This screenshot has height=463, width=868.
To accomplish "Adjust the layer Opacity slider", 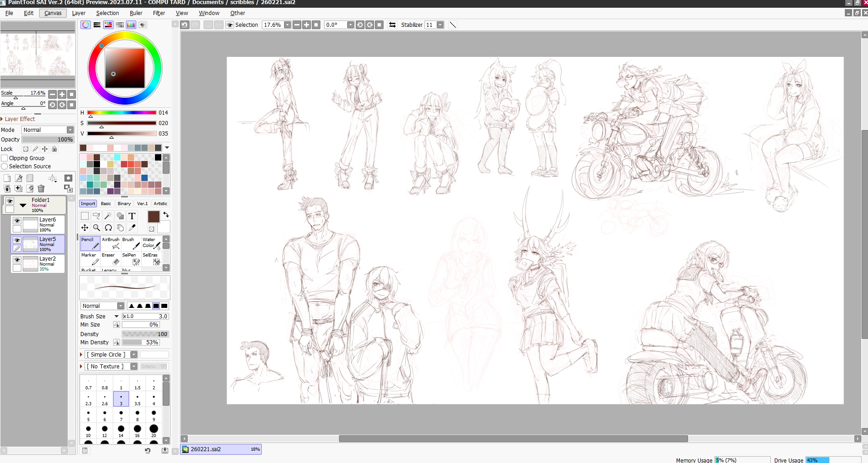I will 48,140.
